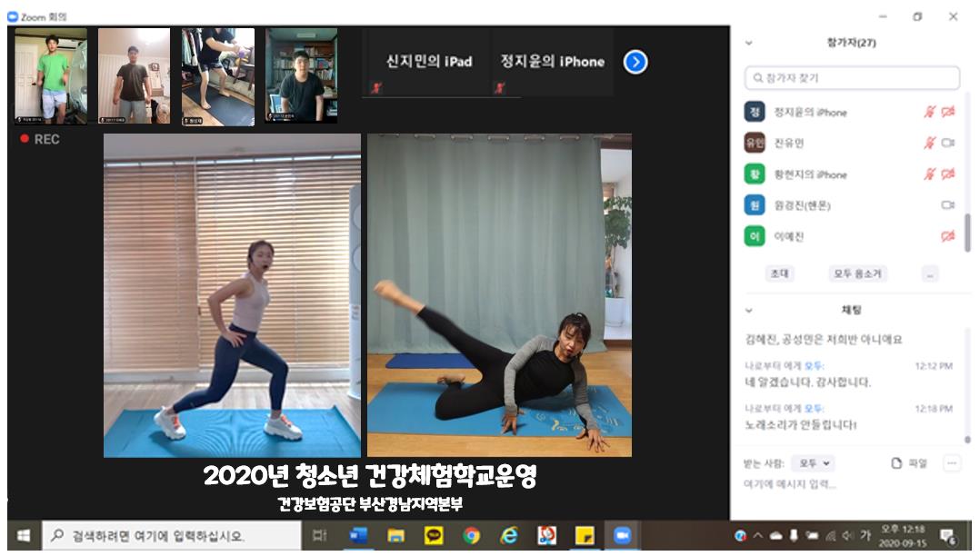The height and width of the screenshot is (556, 980).
Task: Click the 참가자 찾기 search field
Action: (x=852, y=78)
